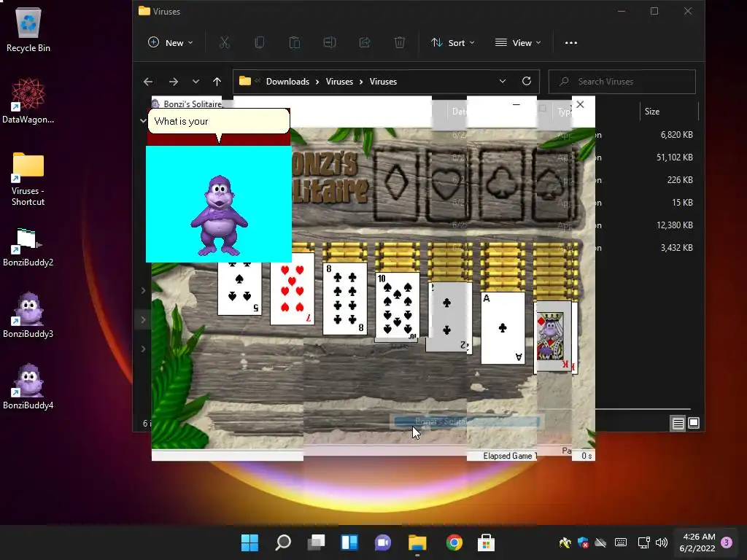Click the 51,102 KB file size entry
This screenshot has height=560, width=747.
(x=675, y=157)
